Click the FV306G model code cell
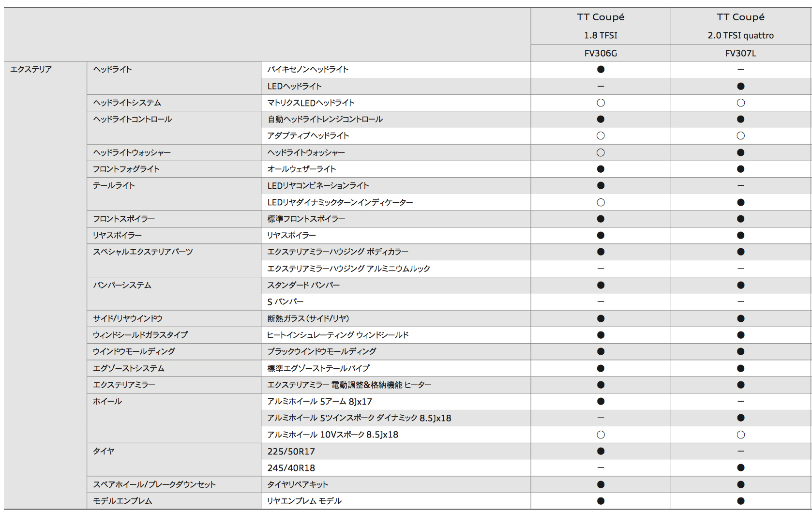 [x=601, y=53]
